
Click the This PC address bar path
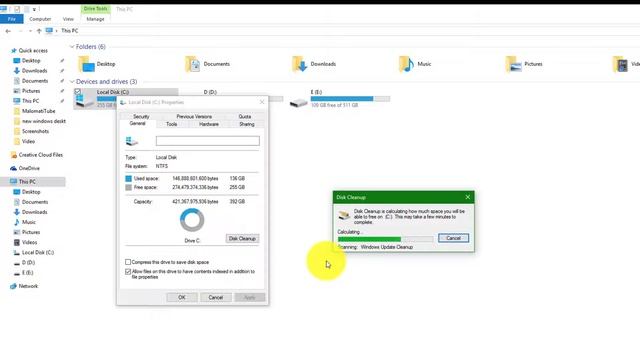click(69, 31)
